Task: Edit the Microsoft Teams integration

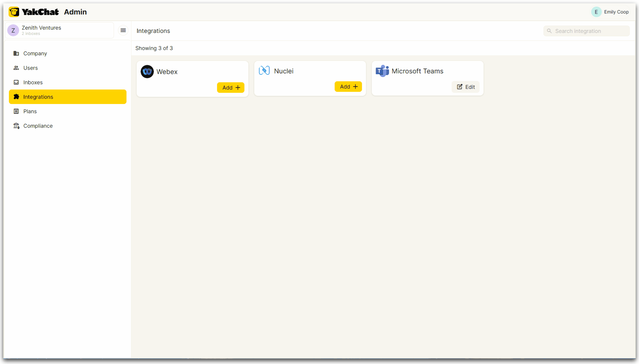Action: click(x=466, y=87)
